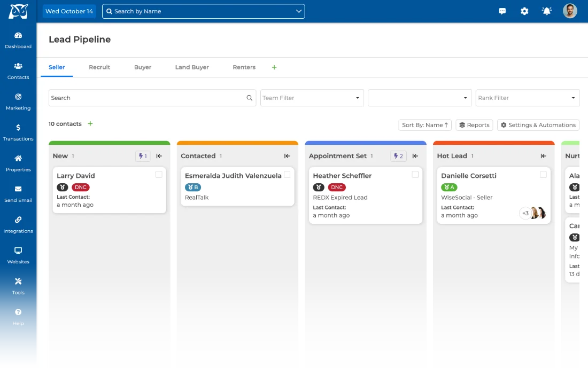Switch to the Land Buyer tab
This screenshot has height=375, width=588.
pyautogui.click(x=192, y=67)
